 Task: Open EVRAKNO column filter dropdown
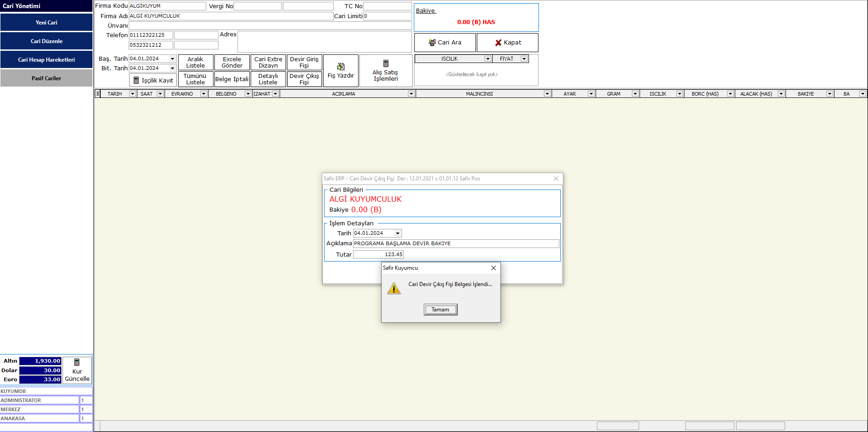coord(204,94)
